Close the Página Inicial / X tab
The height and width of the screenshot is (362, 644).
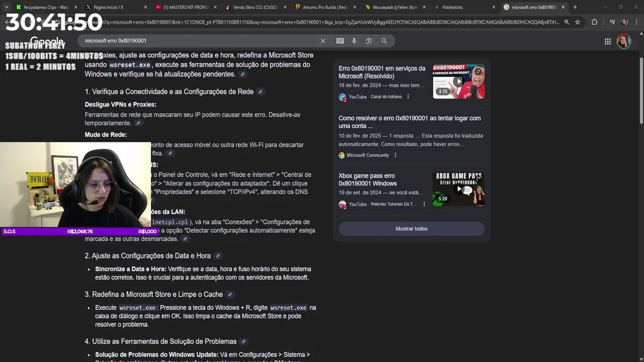coord(145,8)
